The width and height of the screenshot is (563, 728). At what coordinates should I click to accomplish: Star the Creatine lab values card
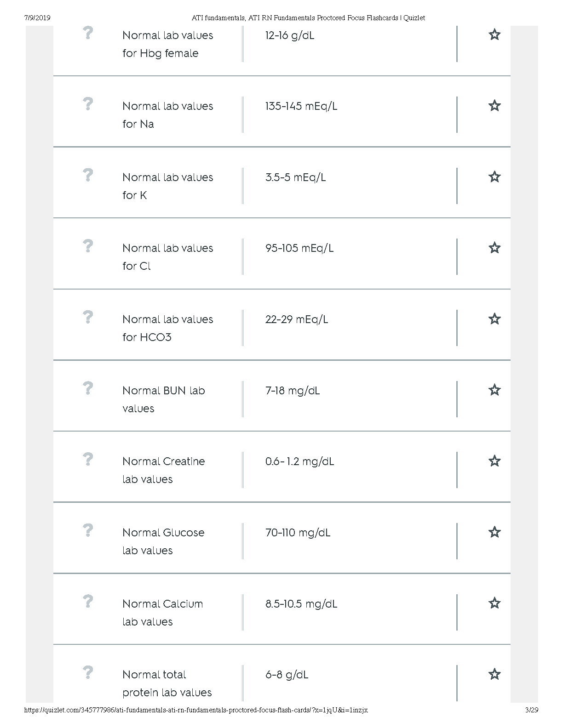tap(494, 461)
